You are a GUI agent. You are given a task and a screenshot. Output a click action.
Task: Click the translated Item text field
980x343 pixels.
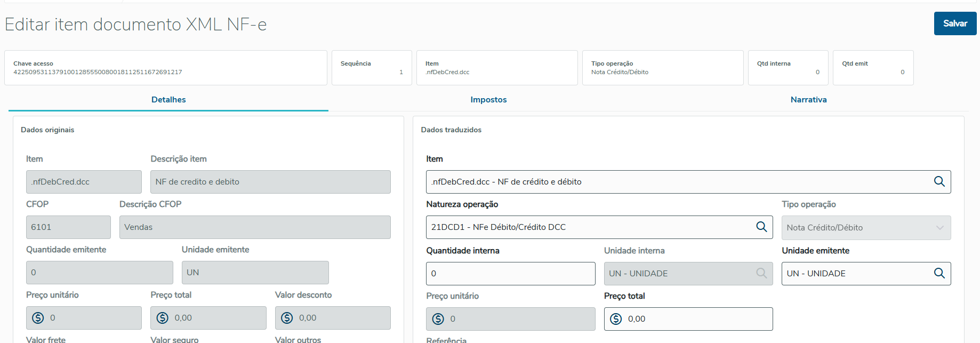tap(677, 182)
